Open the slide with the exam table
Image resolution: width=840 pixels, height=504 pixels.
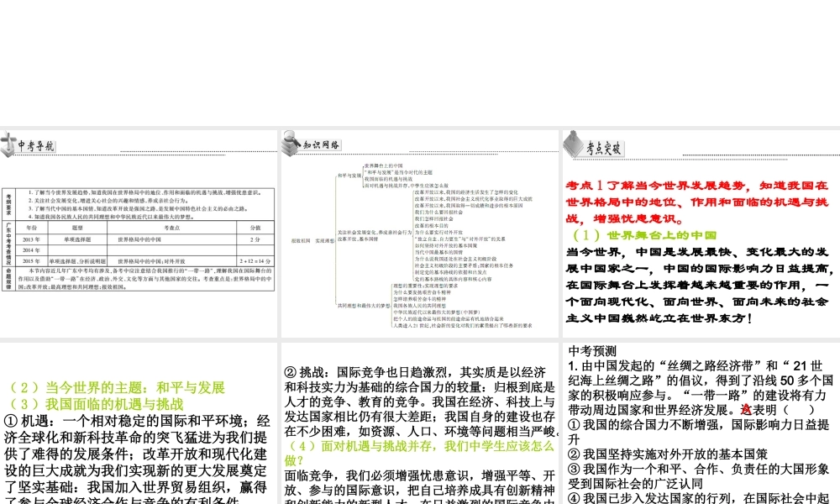(x=139, y=234)
